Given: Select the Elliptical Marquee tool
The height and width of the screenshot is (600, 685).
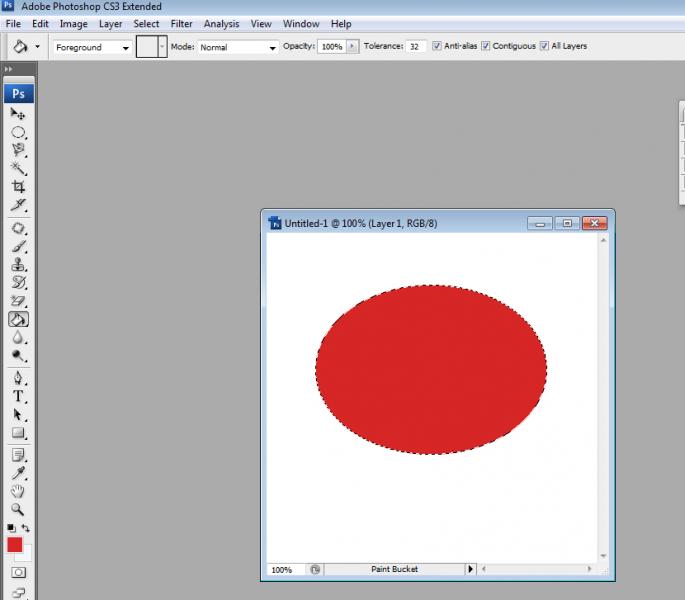Looking at the screenshot, I should pyautogui.click(x=18, y=132).
